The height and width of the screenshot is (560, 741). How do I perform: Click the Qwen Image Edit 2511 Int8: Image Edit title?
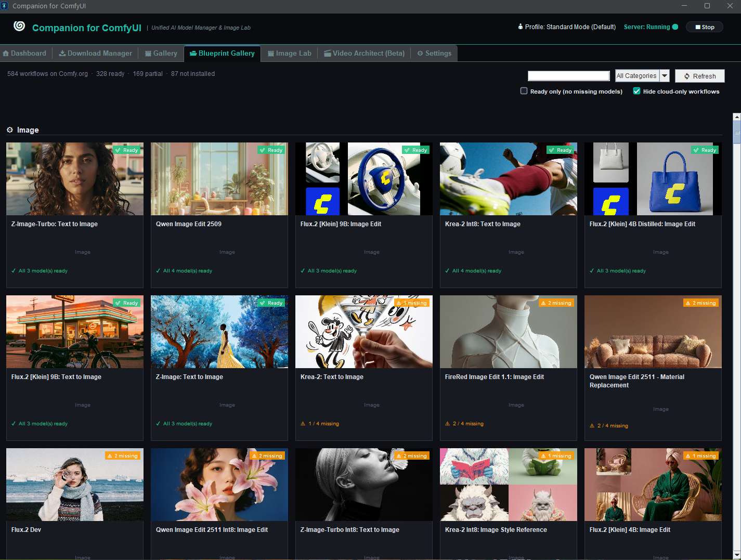[212, 530]
